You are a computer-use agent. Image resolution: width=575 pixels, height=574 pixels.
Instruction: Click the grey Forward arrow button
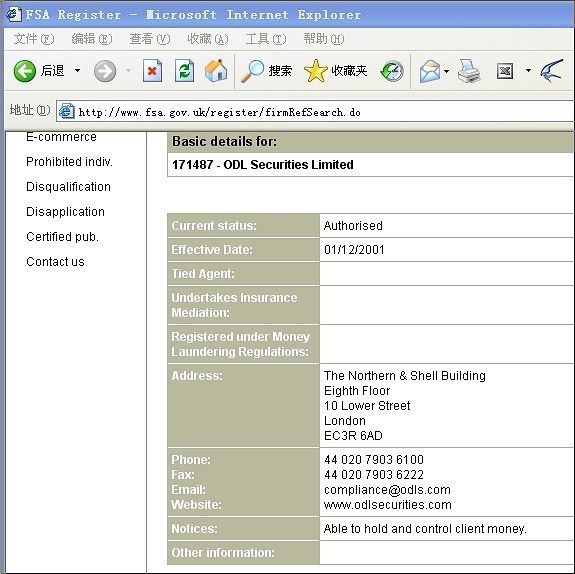point(105,71)
